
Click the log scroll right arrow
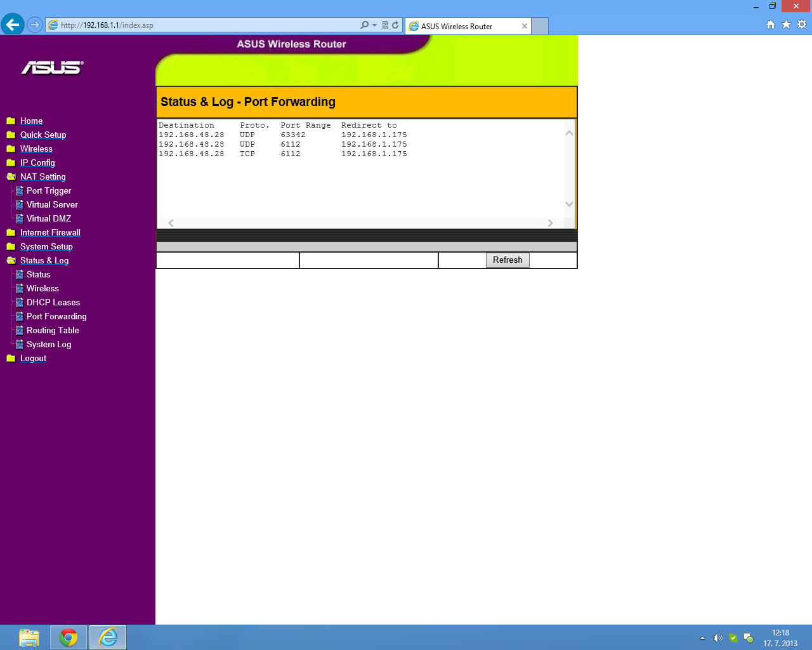point(550,223)
